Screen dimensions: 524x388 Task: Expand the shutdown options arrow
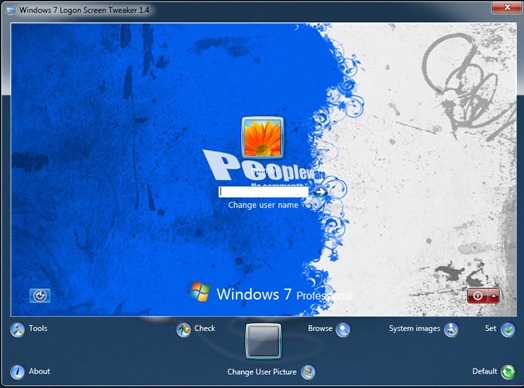tap(494, 296)
